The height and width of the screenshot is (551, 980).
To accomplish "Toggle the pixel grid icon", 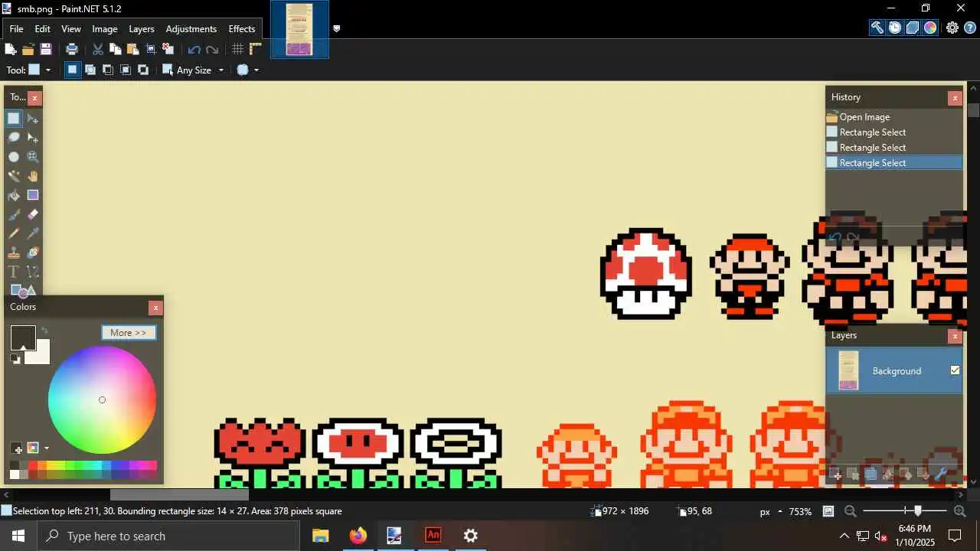I will [x=238, y=49].
